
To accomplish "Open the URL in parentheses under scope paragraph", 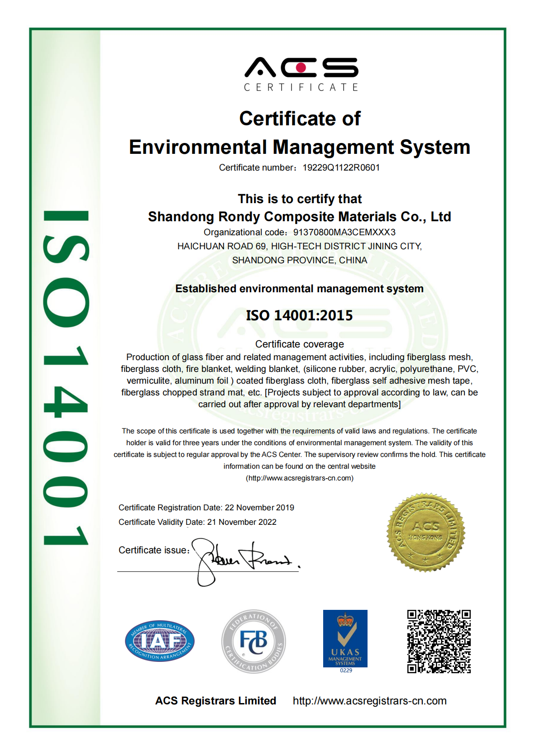I will 300,478.
